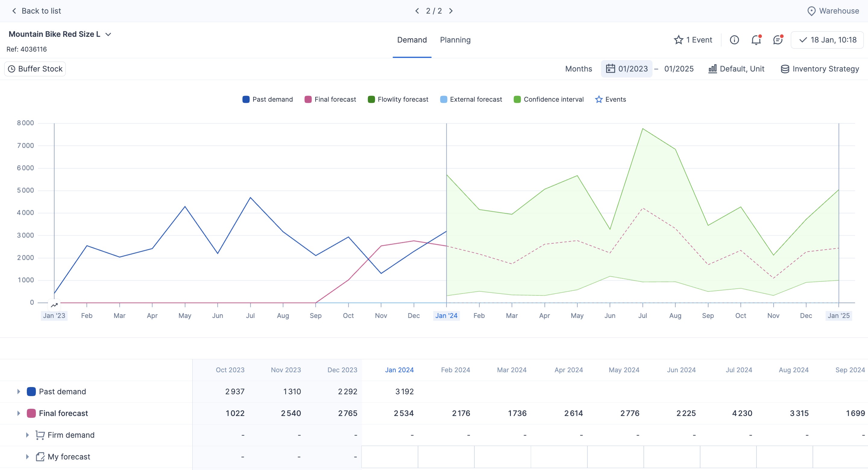The width and height of the screenshot is (868, 470).
Task: Select the Demand tab
Action: coord(412,40)
